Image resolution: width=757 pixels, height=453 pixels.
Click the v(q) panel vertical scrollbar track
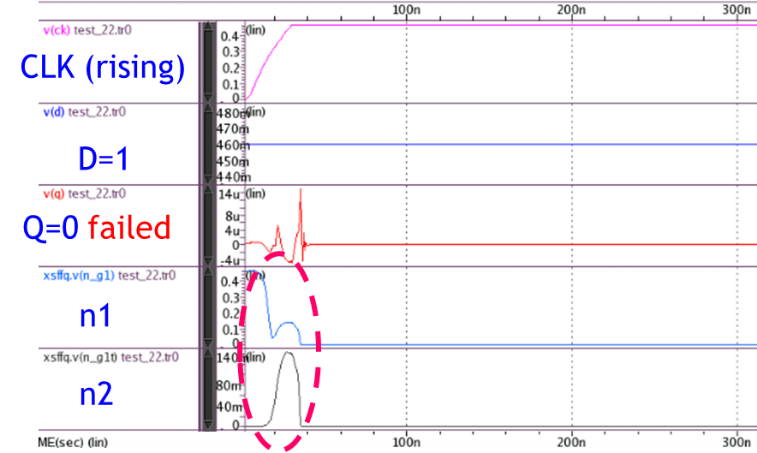coord(208,226)
